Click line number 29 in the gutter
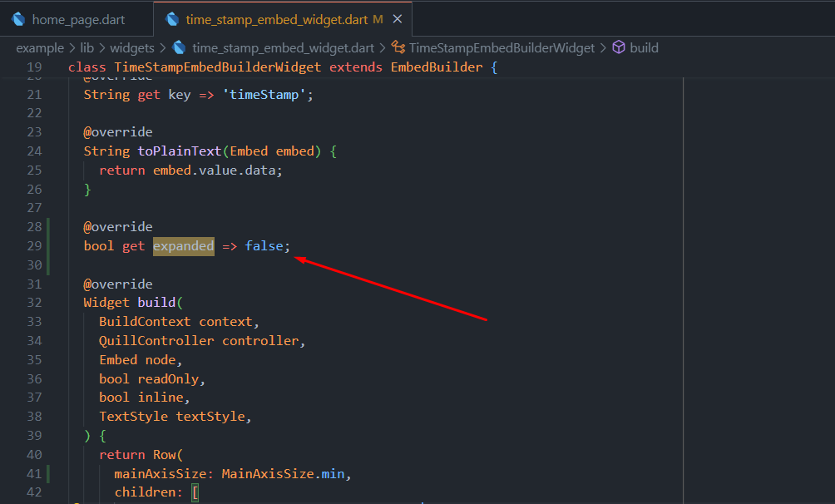The width and height of the screenshot is (835, 504). click(x=33, y=245)
